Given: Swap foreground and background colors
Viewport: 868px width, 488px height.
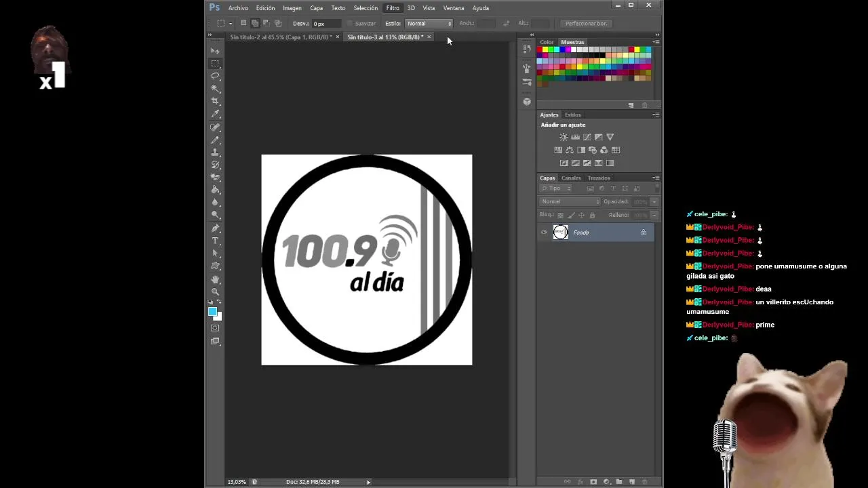Looking at the screenshot, I should 218,302.
